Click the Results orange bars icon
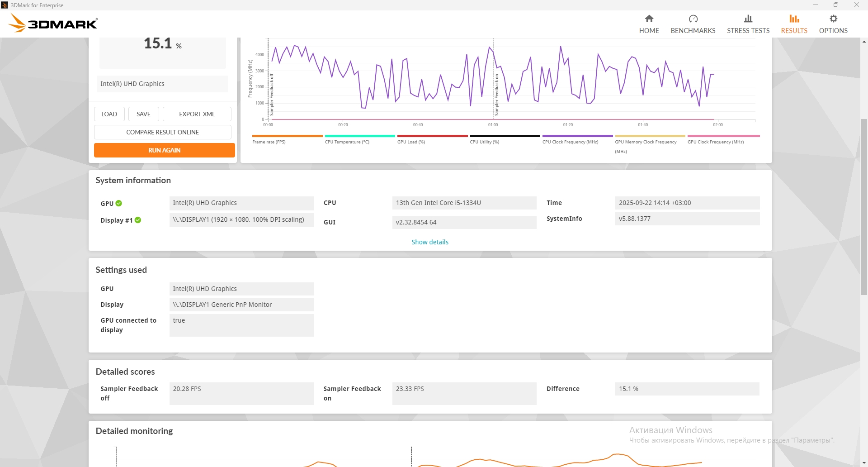This screenshot has height=467, width=868. 794,19
